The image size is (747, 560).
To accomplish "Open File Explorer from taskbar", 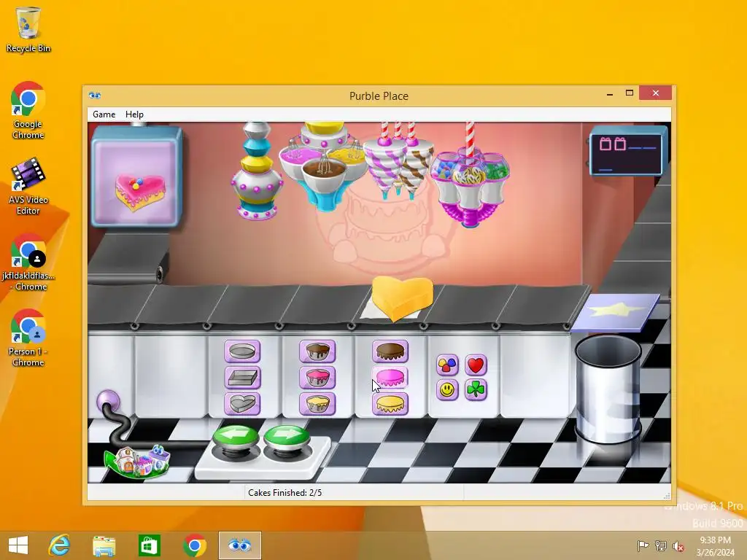I will 104,545.
